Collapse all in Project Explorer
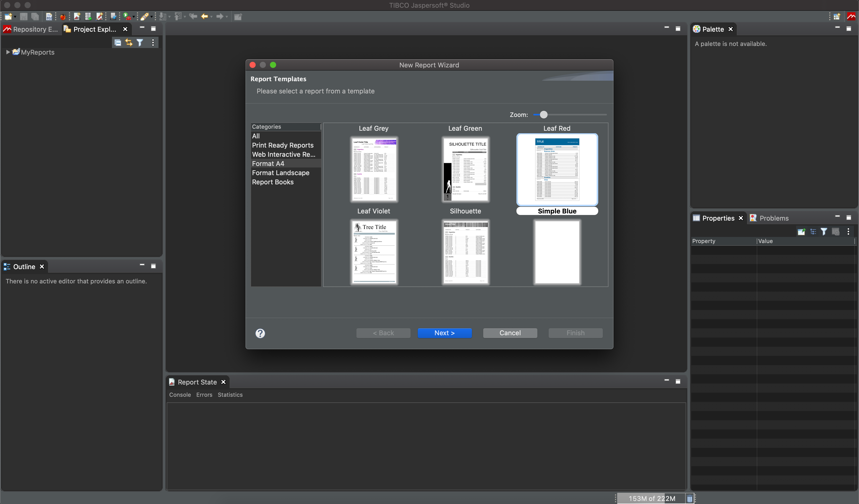The height and width of the screenshot is (504, 859). pyautogui.click(x=118, y=43)
